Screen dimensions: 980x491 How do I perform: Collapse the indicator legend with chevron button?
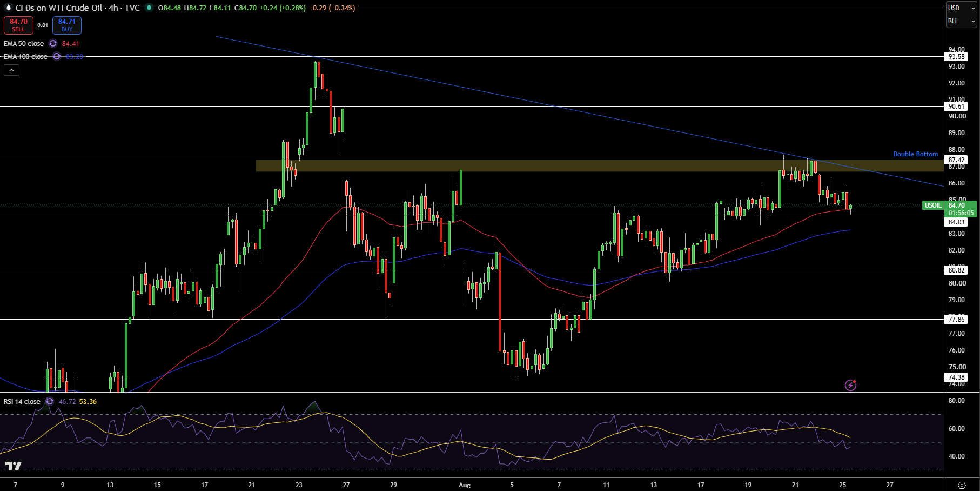pyautogui.click(x=11, y=70)
